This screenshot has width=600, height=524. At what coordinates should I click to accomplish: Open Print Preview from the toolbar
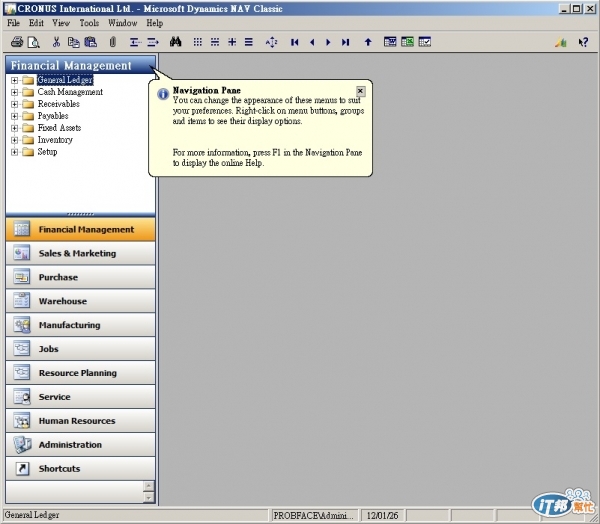pos(34,42)
